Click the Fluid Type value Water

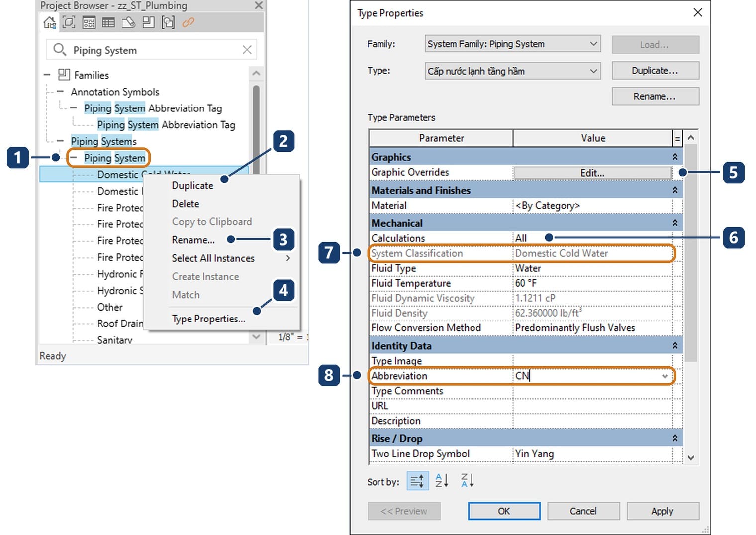528,268
